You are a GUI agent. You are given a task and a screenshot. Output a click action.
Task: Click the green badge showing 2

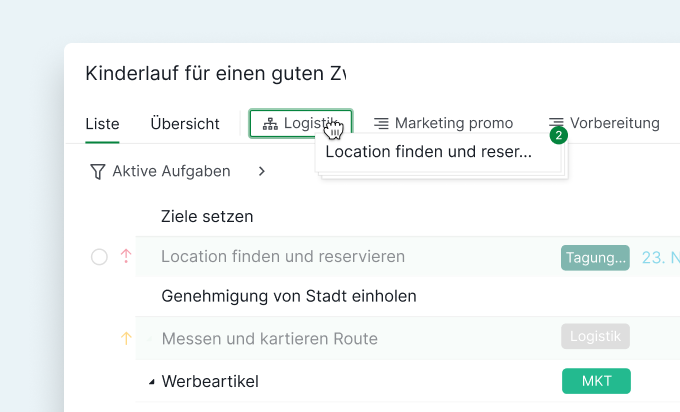558,135
